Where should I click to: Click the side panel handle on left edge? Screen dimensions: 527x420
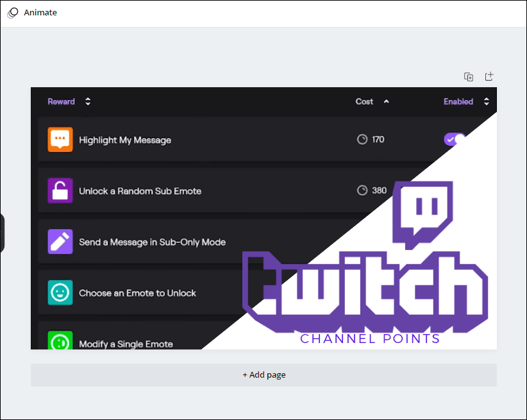tap(2, 233)
